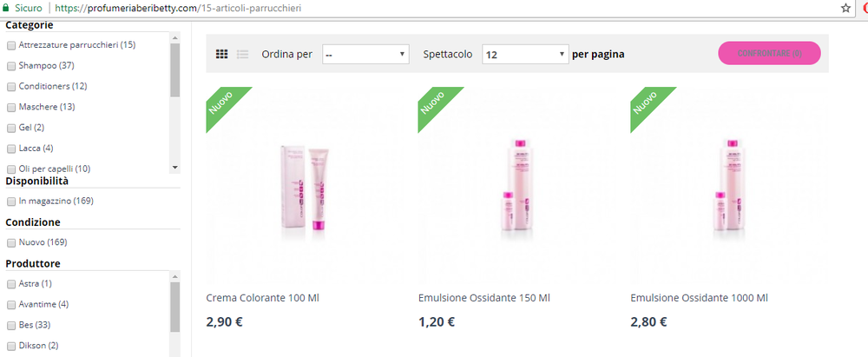Switch to grid view layout
Screen dimensions: 868x357
pyautogui.click(x=221, y=54)
